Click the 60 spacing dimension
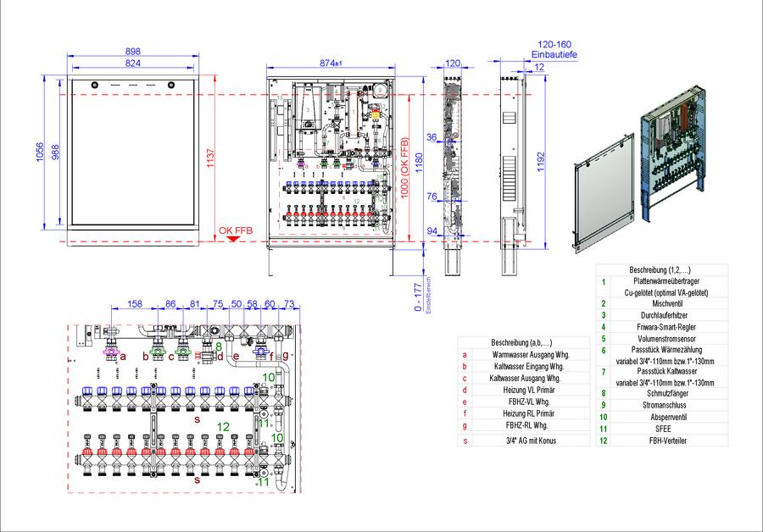 click(x=270, y=304)
